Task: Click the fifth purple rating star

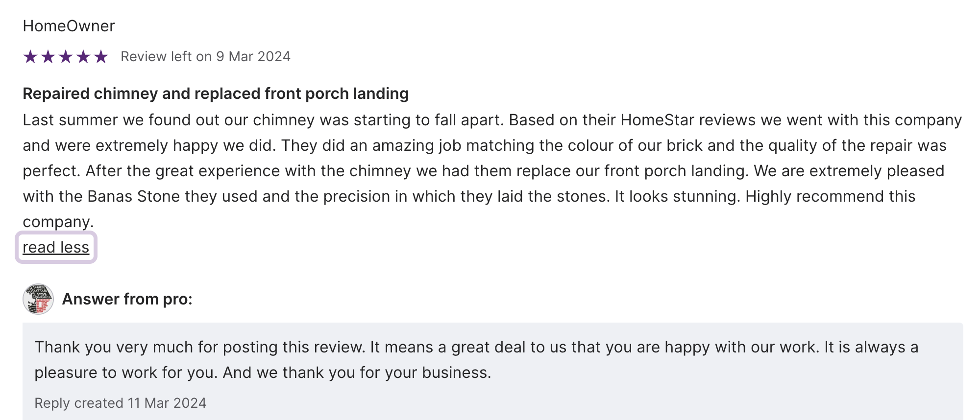Action: point(101,57)
